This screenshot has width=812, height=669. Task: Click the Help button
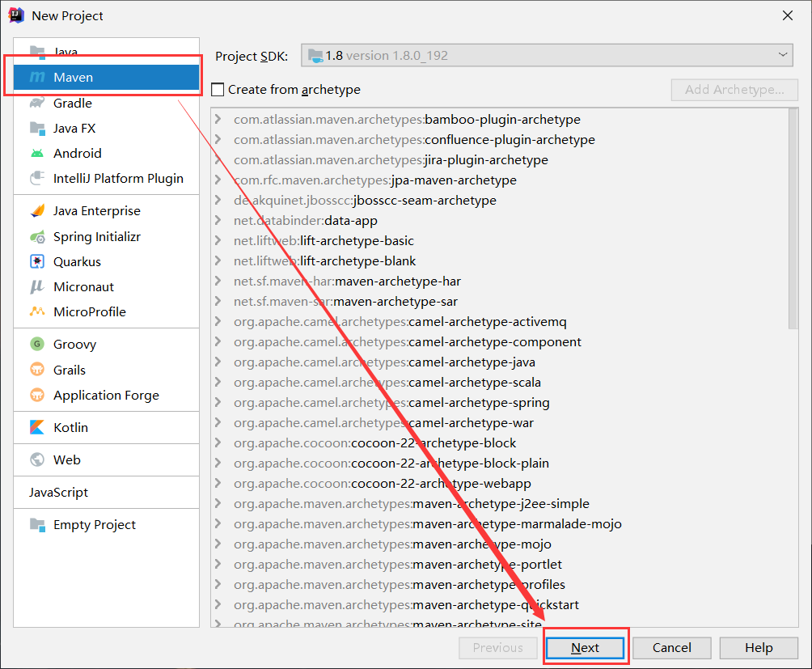[759, 648]
